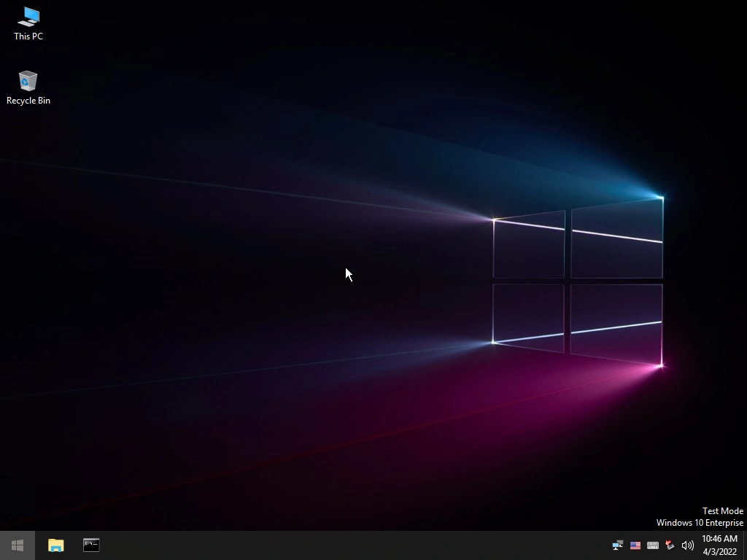Click the Show desktop sliver at the taskbar edge
The image size is (747, 560).
(x=745, y=545)
